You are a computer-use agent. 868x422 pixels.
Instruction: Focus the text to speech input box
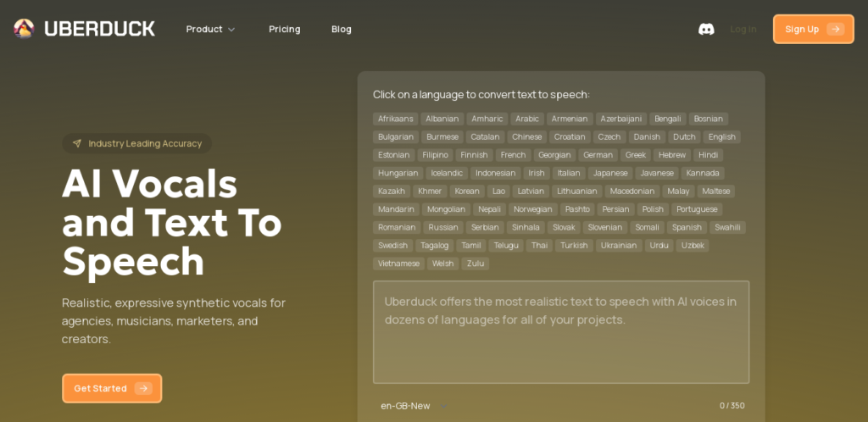[x=561, y=332]
